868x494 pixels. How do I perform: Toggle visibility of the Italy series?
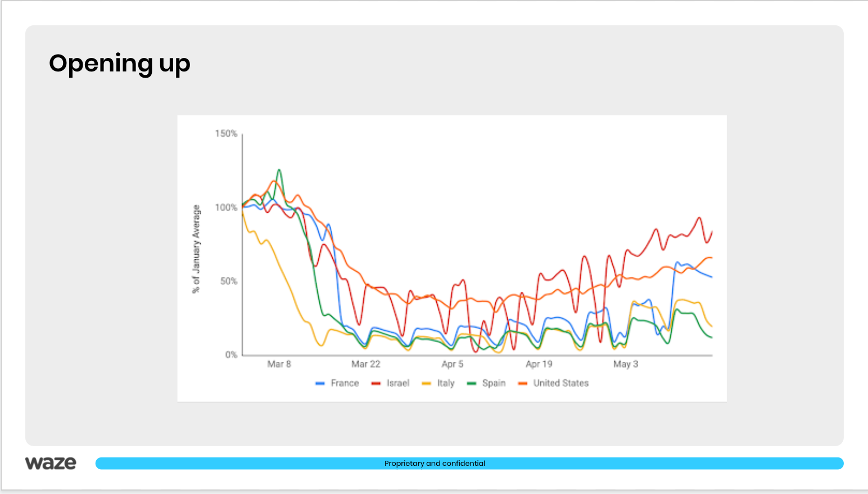point(446,383)
